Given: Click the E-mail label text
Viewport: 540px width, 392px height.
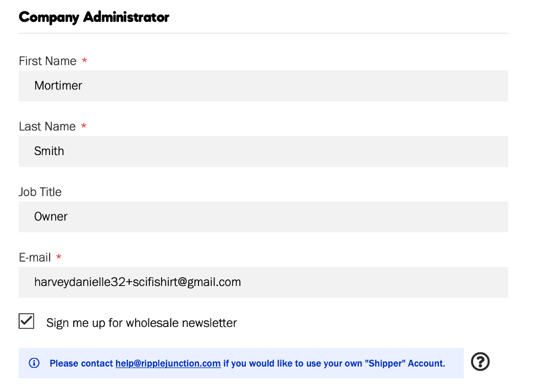Looking at the screenshot, I should 35,258.
